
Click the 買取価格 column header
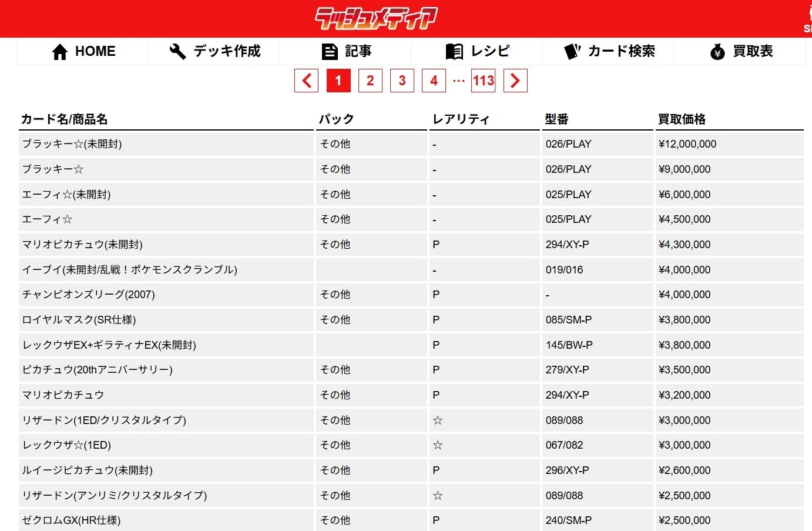(682, 119)
